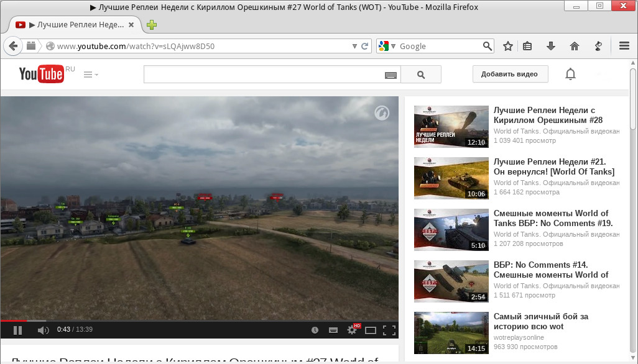Screen dimensions: 638x364
Task: Seek on the red video progress bar
Action: [200, 321]
